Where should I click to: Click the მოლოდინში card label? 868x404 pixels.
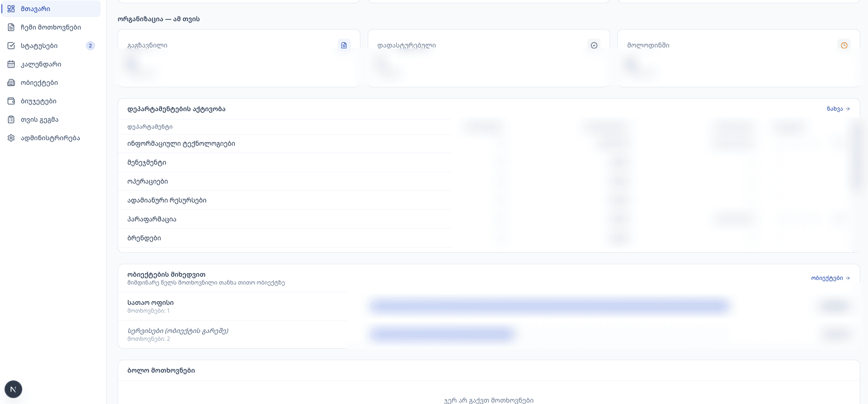coord(648,45)
